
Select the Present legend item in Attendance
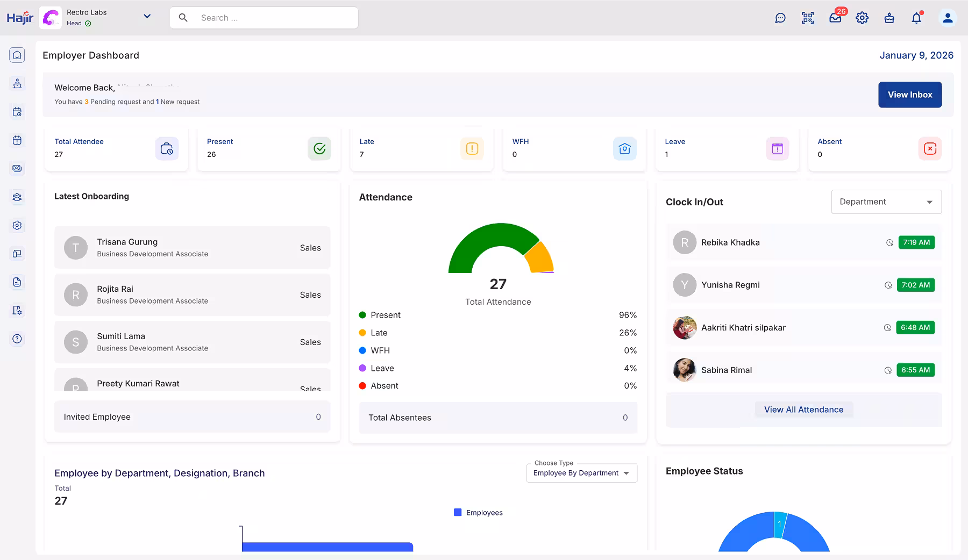click(x=385, y=314)
